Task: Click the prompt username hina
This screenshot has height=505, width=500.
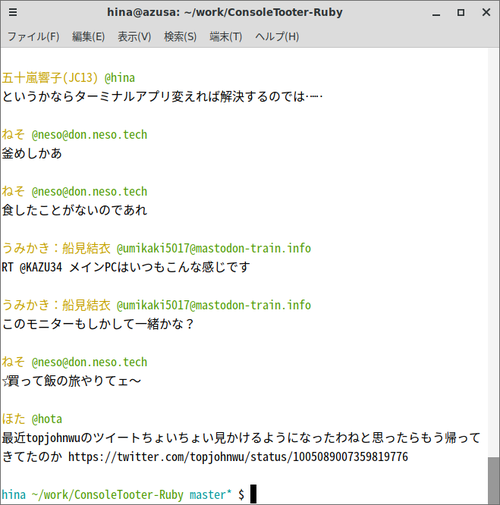Action: click(x=14, y=495)
